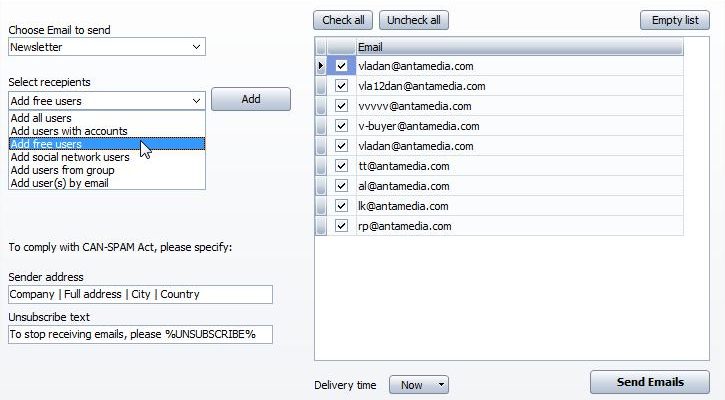Select row header for tt@antamedia.com

coord(321,166)
